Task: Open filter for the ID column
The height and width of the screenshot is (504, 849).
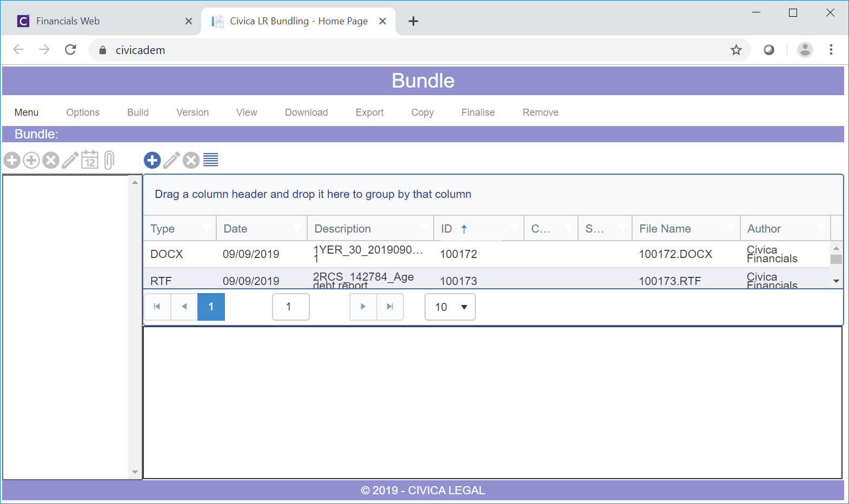Action: click(x=514, y=228)
